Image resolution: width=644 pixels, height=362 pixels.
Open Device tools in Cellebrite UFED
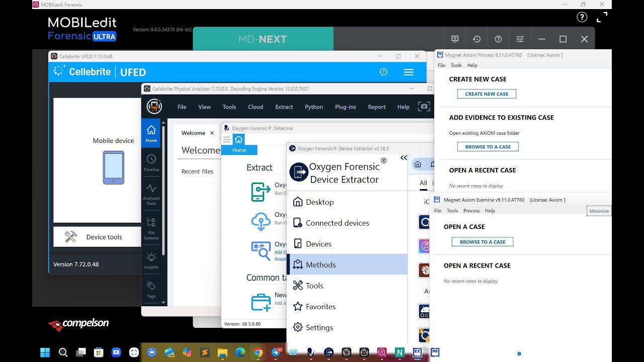coord(97,237)
